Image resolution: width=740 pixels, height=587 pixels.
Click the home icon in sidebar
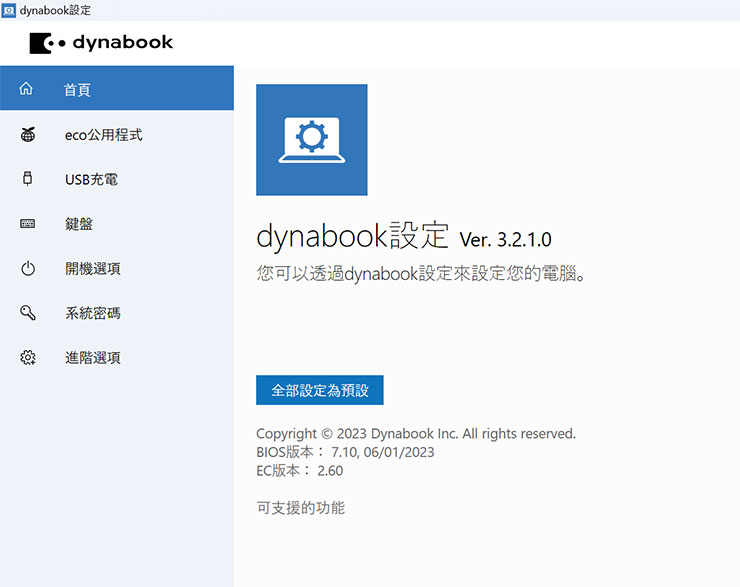26,88
